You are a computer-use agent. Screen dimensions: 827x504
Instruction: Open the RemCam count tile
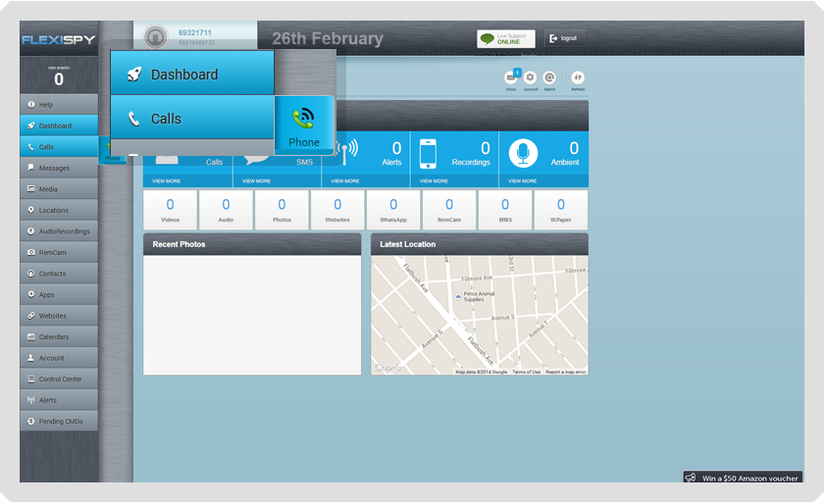449,210
